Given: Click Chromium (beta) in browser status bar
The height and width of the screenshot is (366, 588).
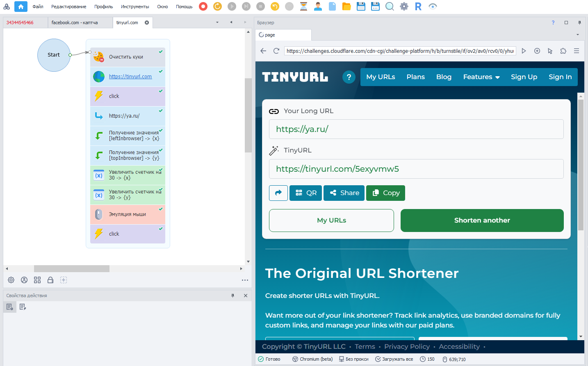Looking at the screenshot, I should (312, 359).
